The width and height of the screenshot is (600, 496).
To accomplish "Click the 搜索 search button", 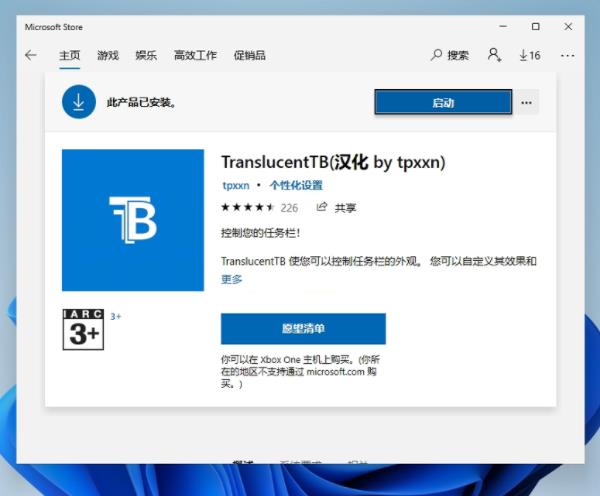I will coord(450,55).
